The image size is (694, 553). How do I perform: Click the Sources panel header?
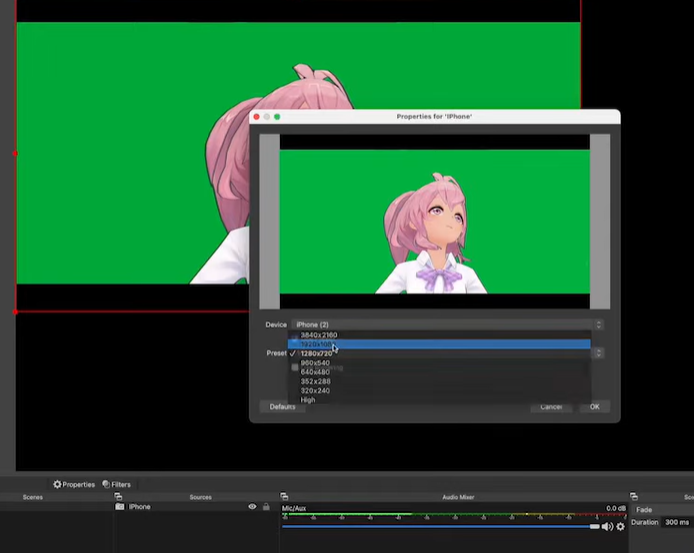coord(200,497)
